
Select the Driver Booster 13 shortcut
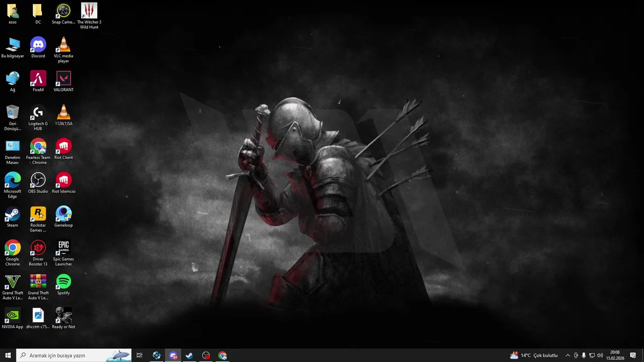tap(38, 252)
